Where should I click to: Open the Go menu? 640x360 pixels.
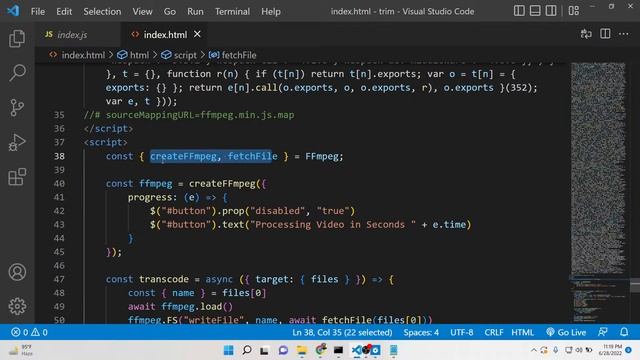point(170,11)
